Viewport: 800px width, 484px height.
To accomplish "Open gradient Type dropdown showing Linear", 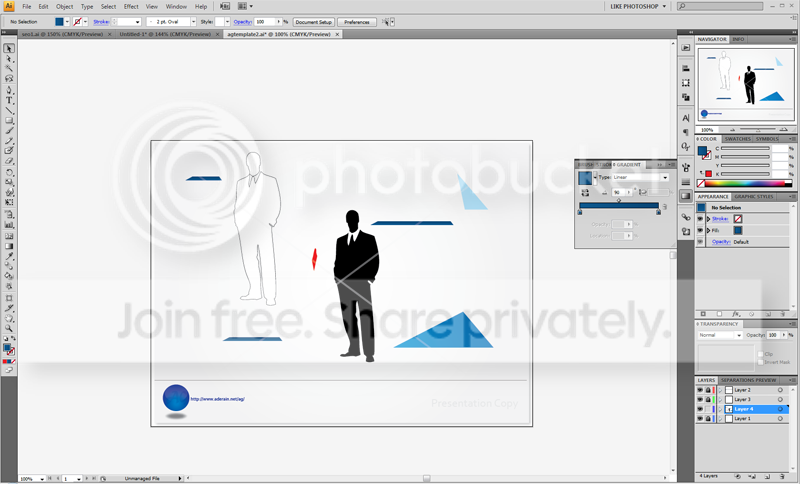I will [640, 177].
